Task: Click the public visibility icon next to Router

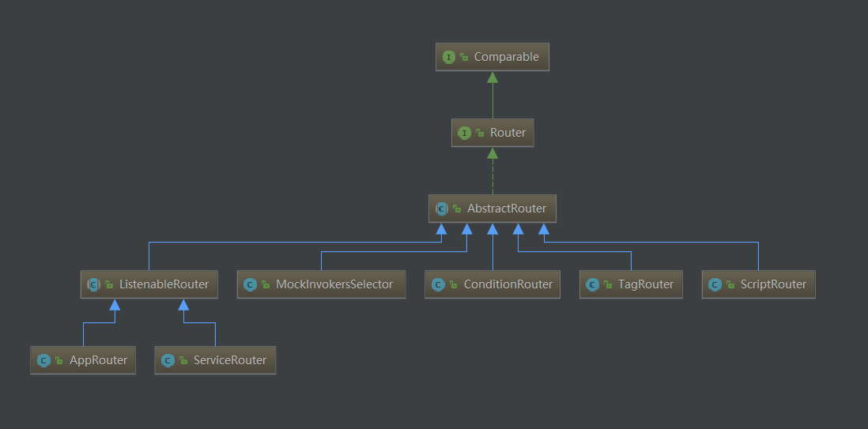Action: point(480,133)
